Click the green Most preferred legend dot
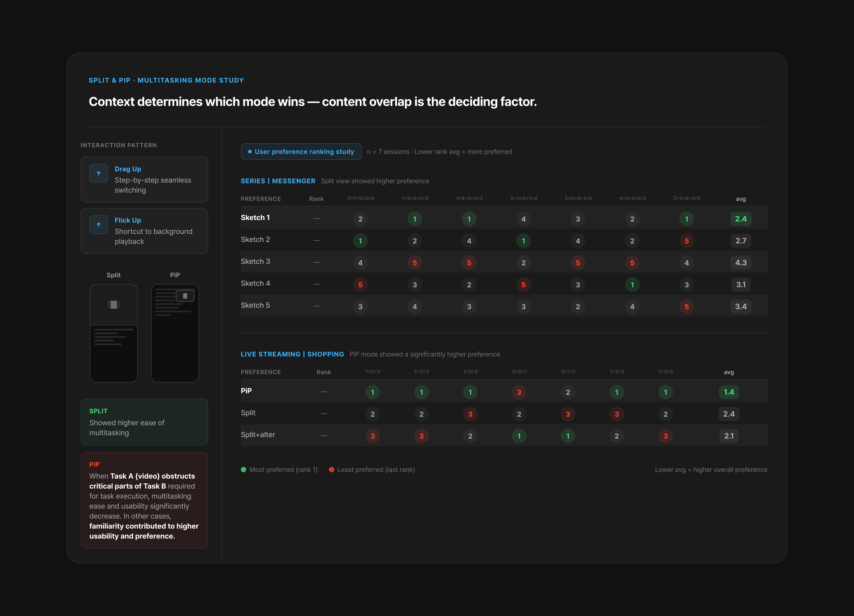 tap(243, 470)
